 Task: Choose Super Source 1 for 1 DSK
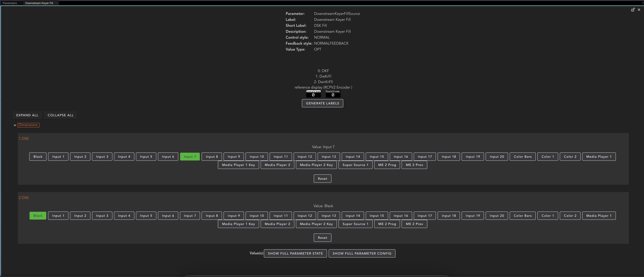click(355, 165)
